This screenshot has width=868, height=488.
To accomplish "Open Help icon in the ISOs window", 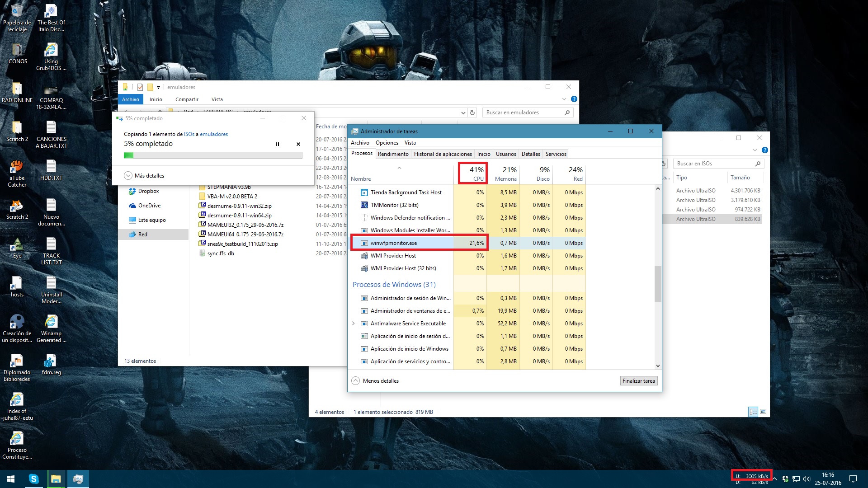I will 765,150.
